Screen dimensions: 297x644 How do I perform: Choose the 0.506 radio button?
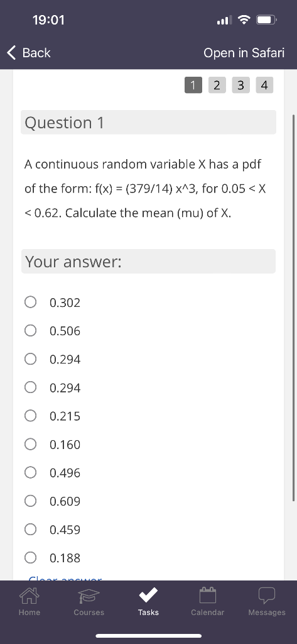(30, 331)
